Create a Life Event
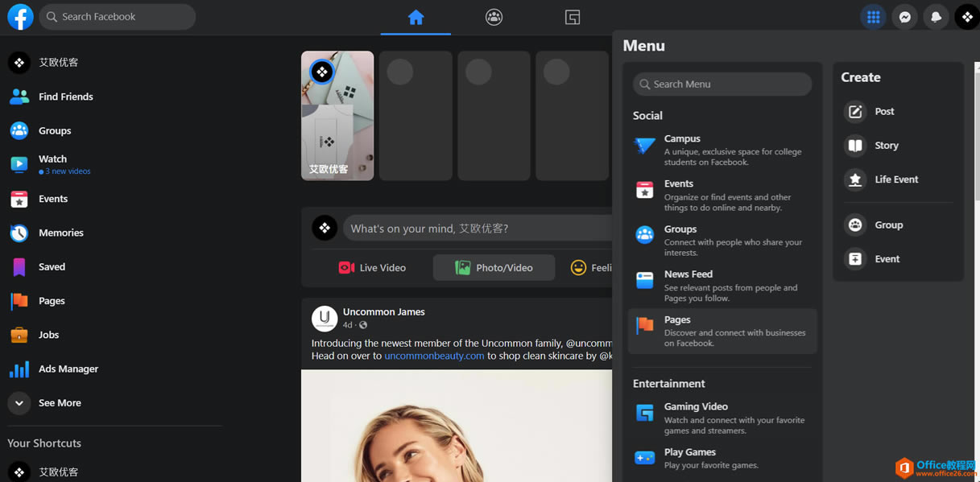 898,179
